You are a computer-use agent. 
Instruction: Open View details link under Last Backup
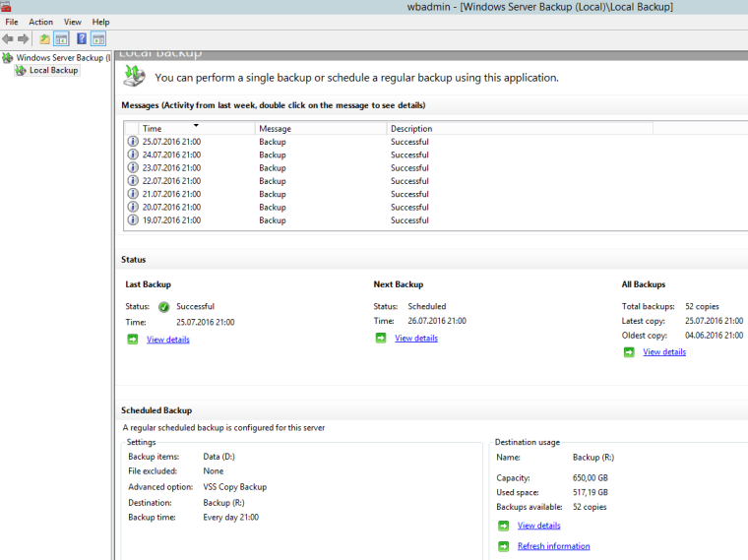168,340
